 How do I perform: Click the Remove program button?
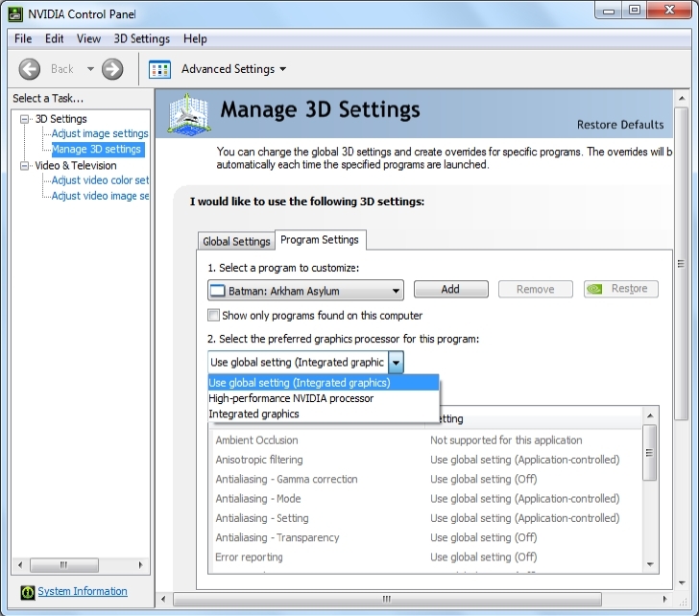pyautogui.click(x=536, y=289)
